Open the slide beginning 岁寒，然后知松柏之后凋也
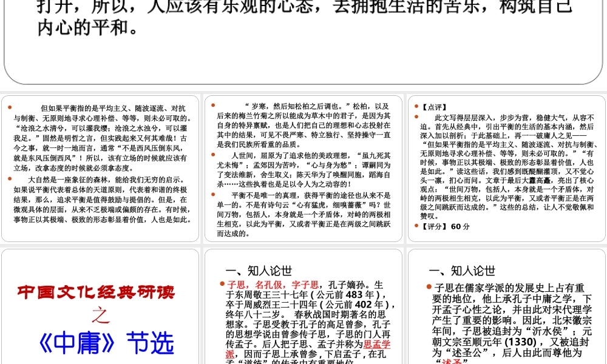 coord(303,169)
